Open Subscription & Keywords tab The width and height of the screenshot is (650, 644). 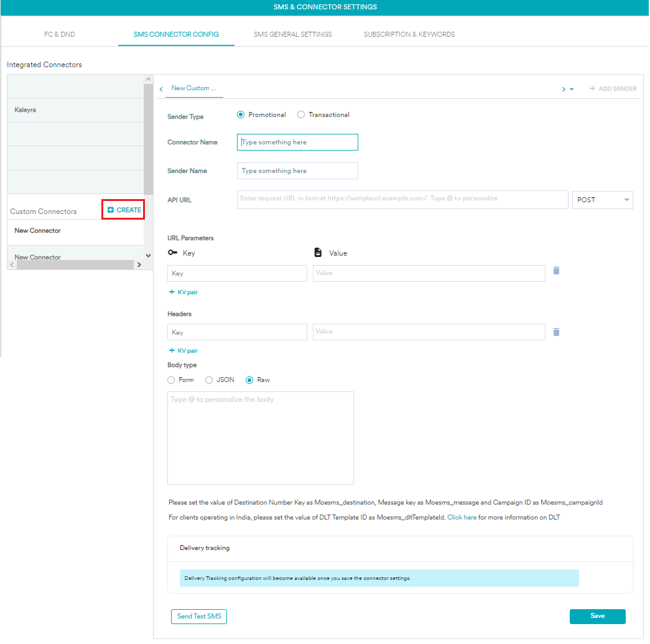pyautogui.click(x=409, y=34)
